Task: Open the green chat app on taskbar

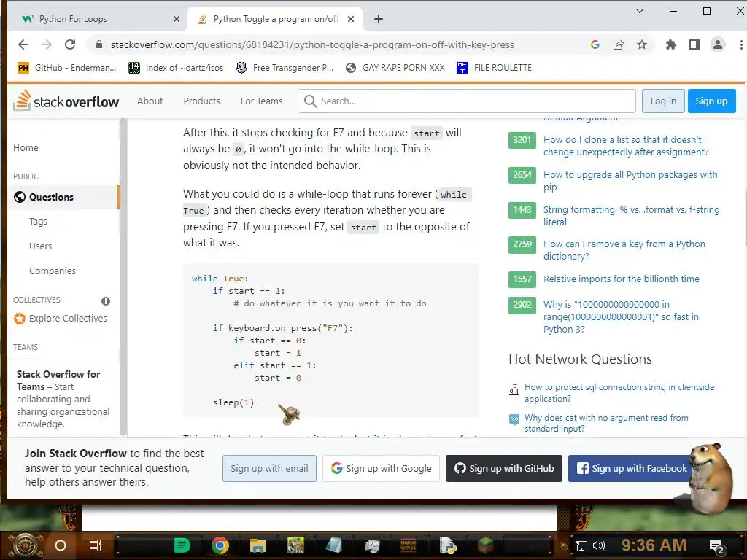Action: 182,545
